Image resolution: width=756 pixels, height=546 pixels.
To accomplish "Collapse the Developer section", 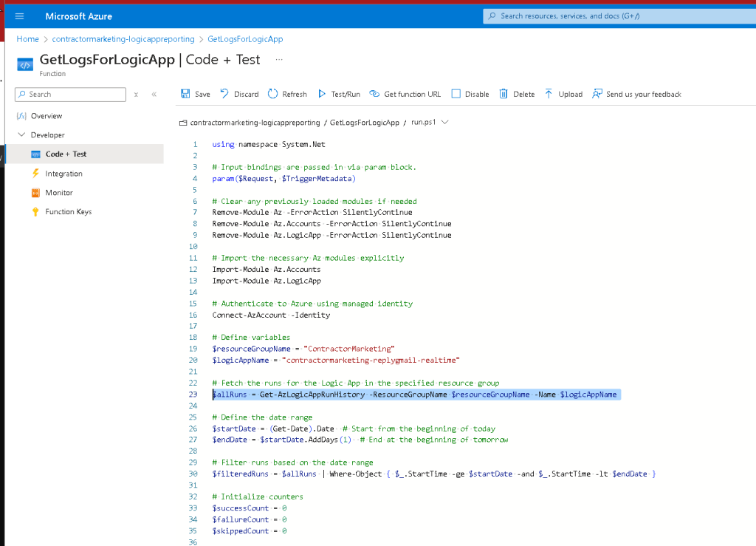I will [x=21, y=134].
